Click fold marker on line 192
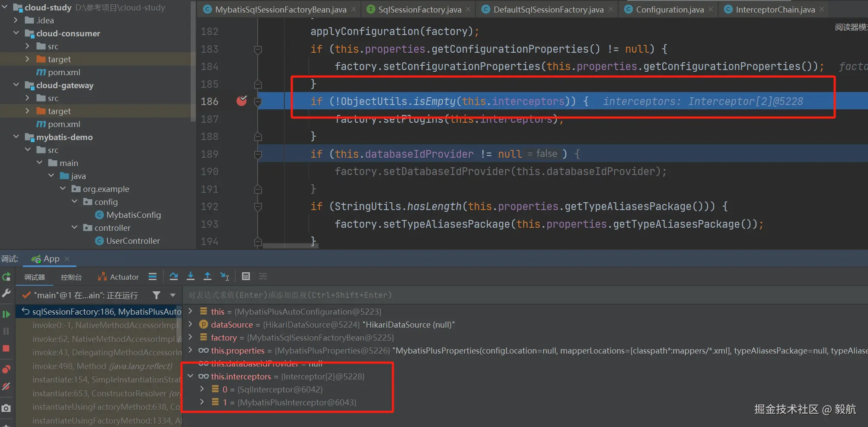The height and width of the screenshot is (427, 868). pyautogui.click(x=258, y=207)
